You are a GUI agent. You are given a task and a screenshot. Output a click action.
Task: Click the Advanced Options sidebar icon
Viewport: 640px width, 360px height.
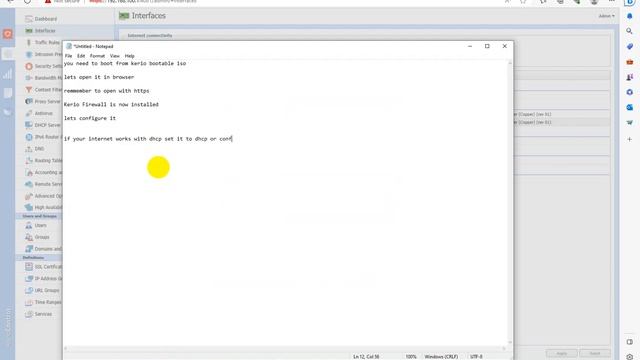pos(29,196)
